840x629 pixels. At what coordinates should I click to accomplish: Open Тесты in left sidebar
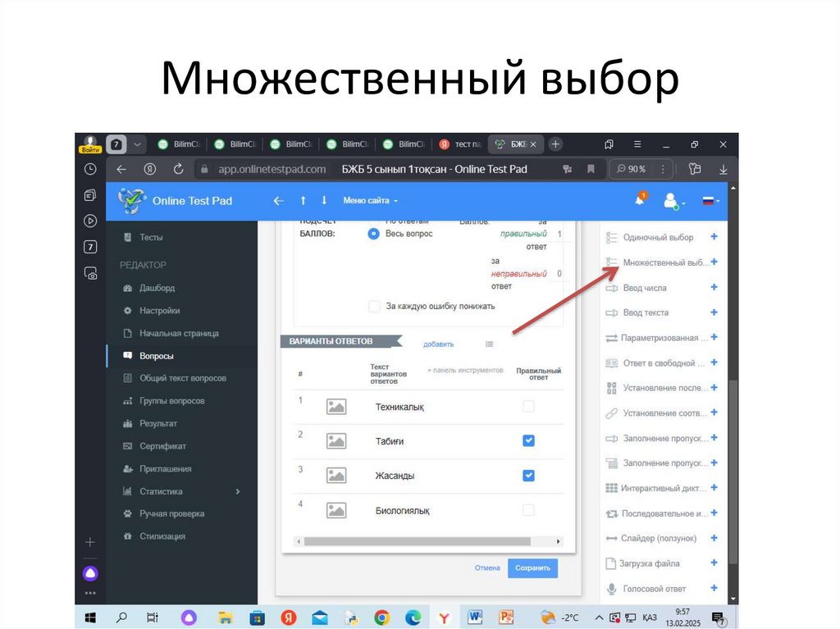pos(151,237)
